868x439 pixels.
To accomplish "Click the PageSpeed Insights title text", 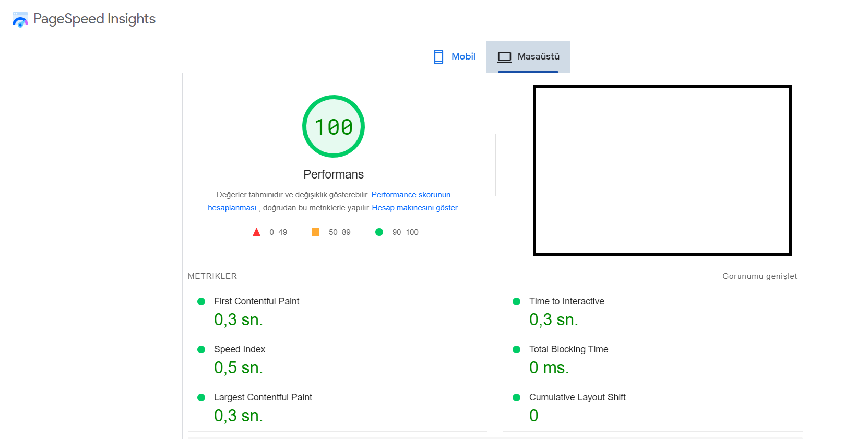I will pos(94,19).
